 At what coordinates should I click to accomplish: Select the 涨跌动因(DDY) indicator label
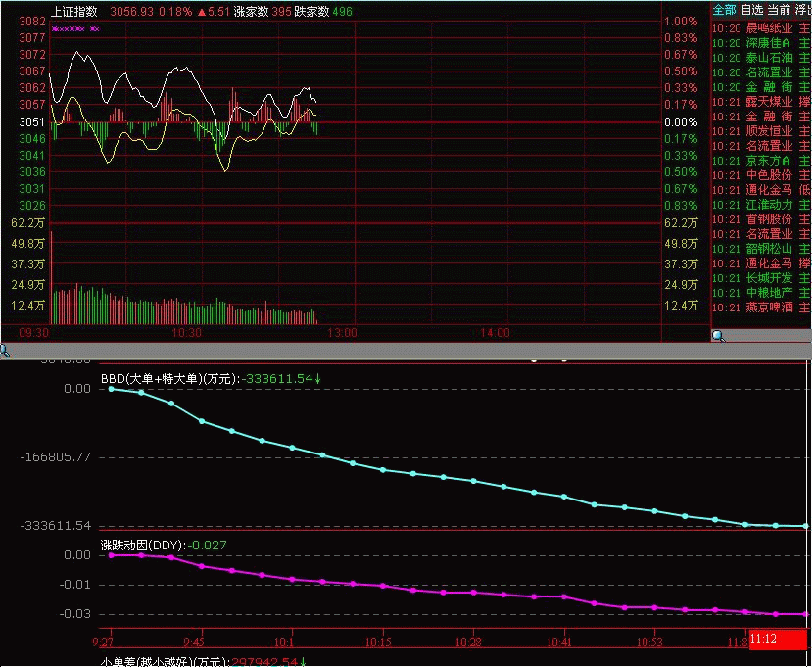(x=143, y=545)
